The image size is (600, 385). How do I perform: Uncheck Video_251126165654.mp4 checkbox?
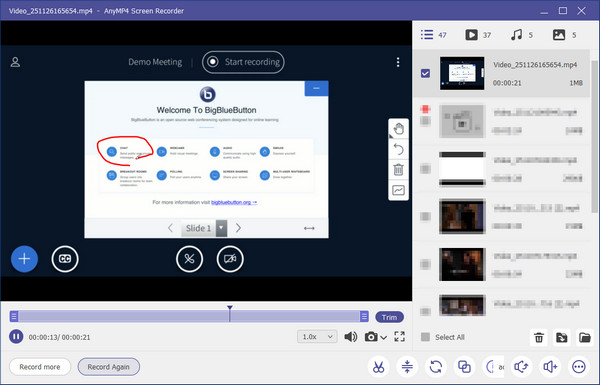(x=425, y=73)
